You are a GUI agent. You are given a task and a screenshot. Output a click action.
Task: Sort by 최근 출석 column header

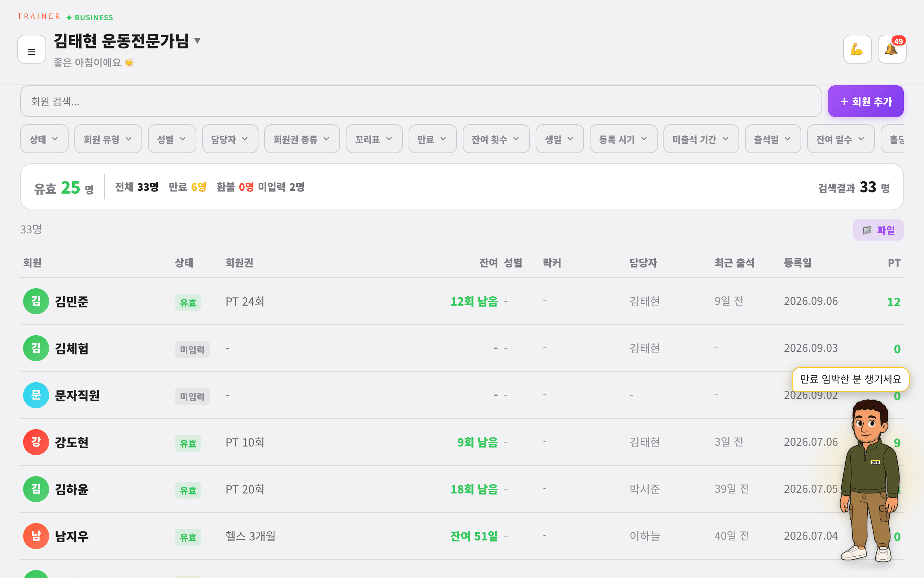tap(734, 263)
